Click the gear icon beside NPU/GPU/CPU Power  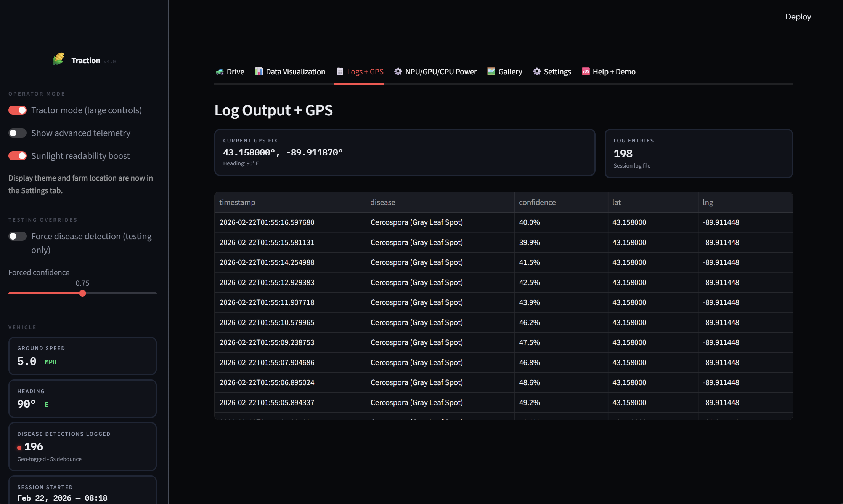coord(398,72)
